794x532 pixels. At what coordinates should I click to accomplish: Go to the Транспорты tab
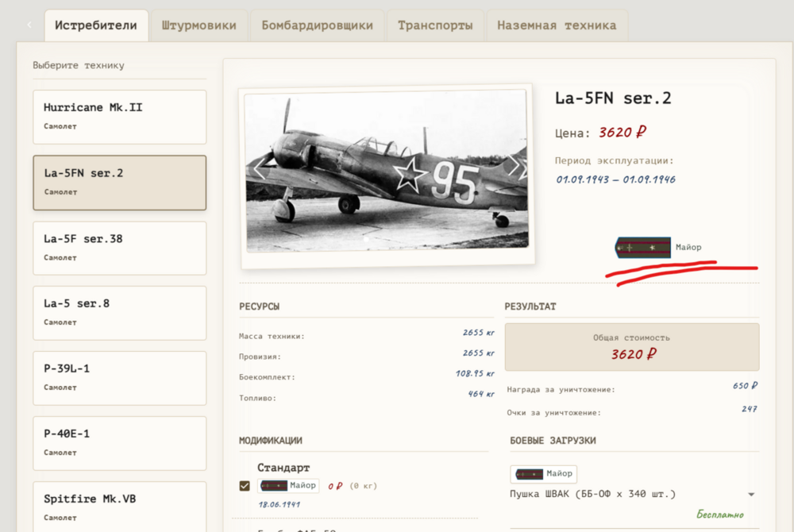[435, 25]
